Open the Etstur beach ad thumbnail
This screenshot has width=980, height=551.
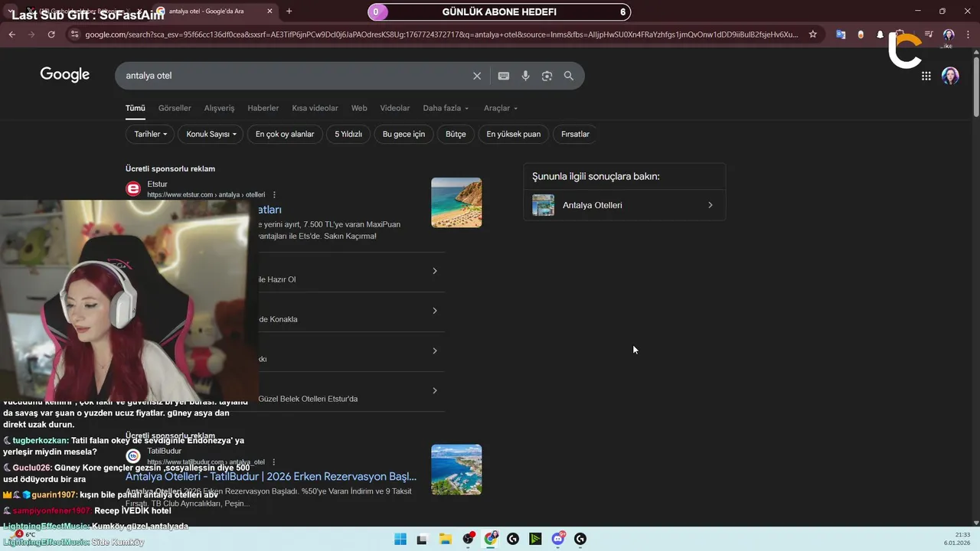456,203
